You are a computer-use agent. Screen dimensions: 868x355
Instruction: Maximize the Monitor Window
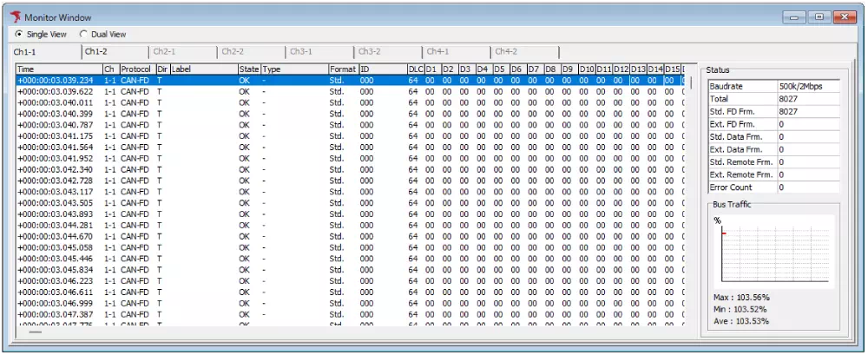point(818,16)
